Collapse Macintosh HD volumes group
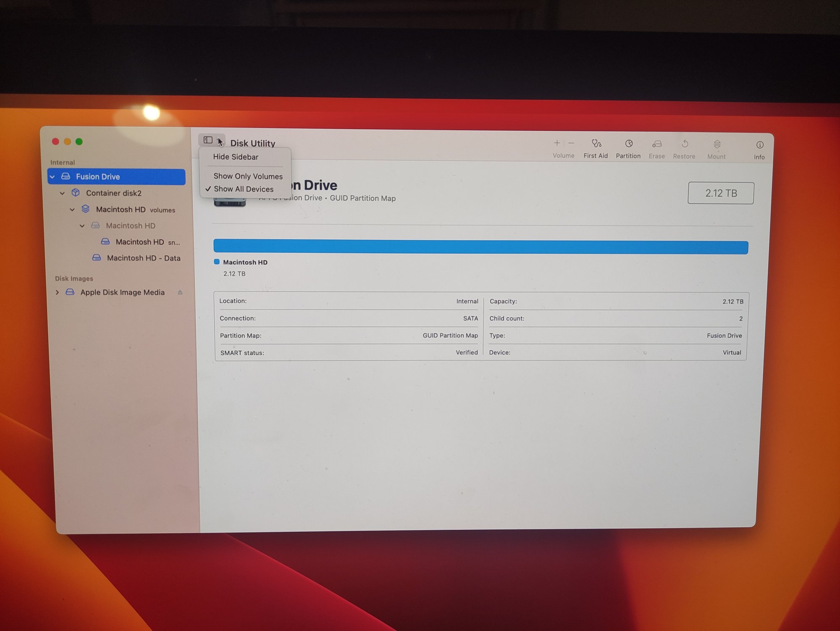840x631 pixels. click(72, 209)
